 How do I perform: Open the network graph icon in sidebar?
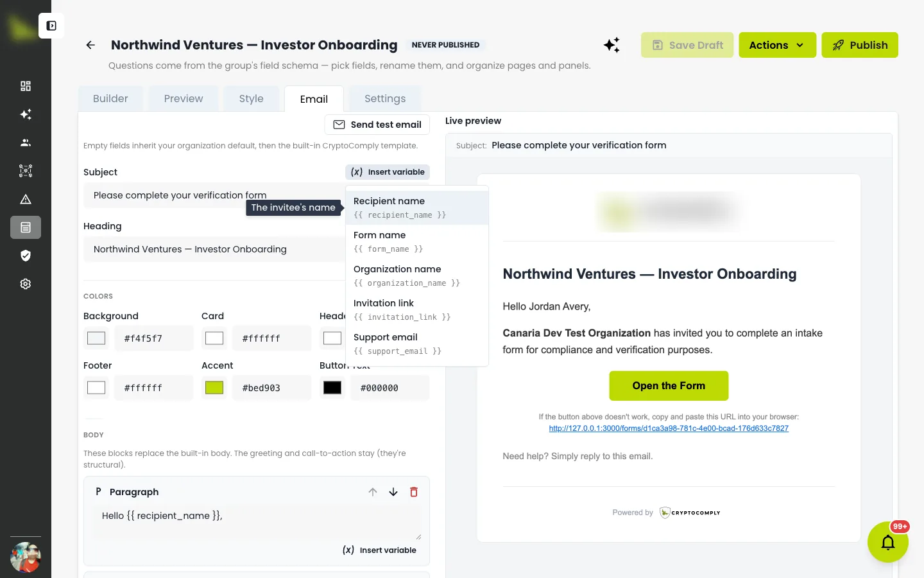(26, 171)
